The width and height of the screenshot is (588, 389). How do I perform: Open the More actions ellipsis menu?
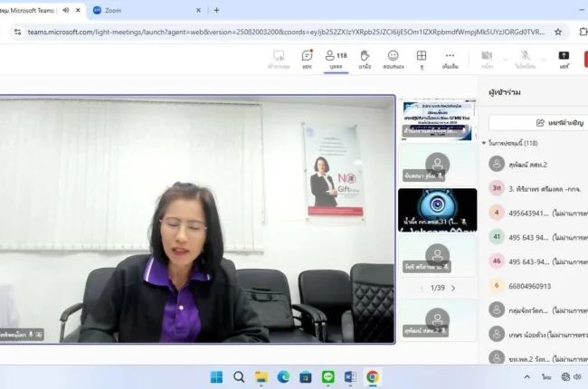[450, 59]
